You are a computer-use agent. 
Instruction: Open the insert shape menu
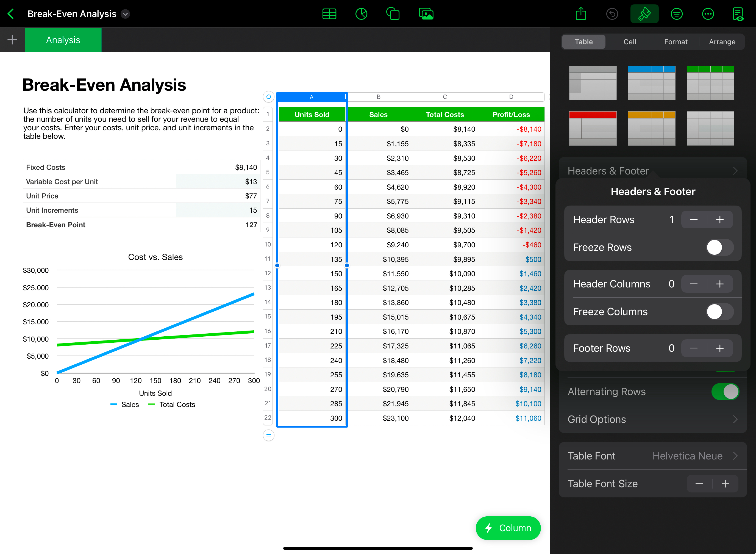coord(393,14)
